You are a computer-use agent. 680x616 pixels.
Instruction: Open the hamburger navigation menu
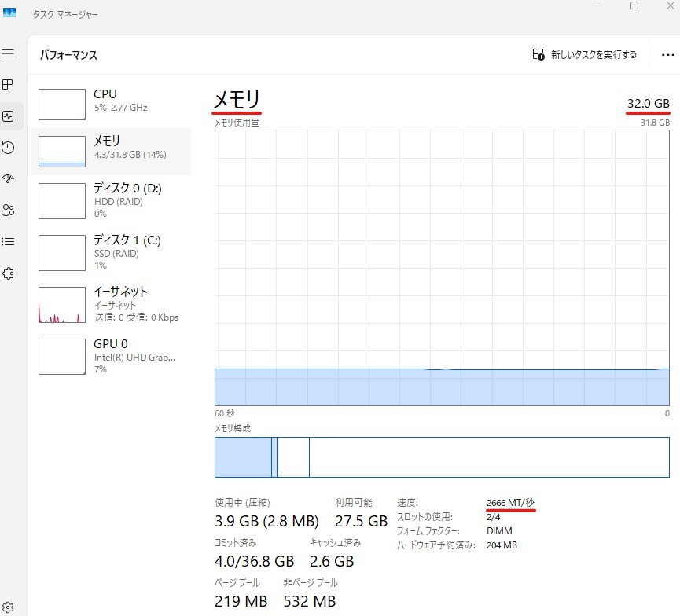(8, 53)
